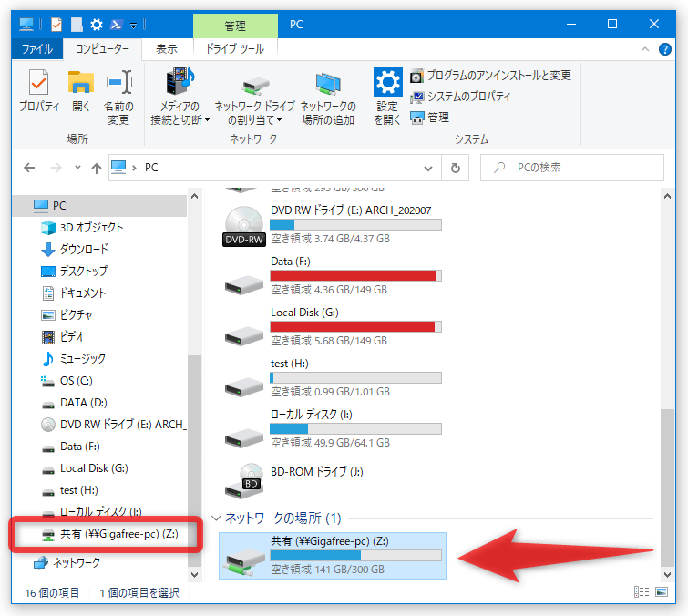
Task: Click quick access gear icon
Action: pos(97,25)
